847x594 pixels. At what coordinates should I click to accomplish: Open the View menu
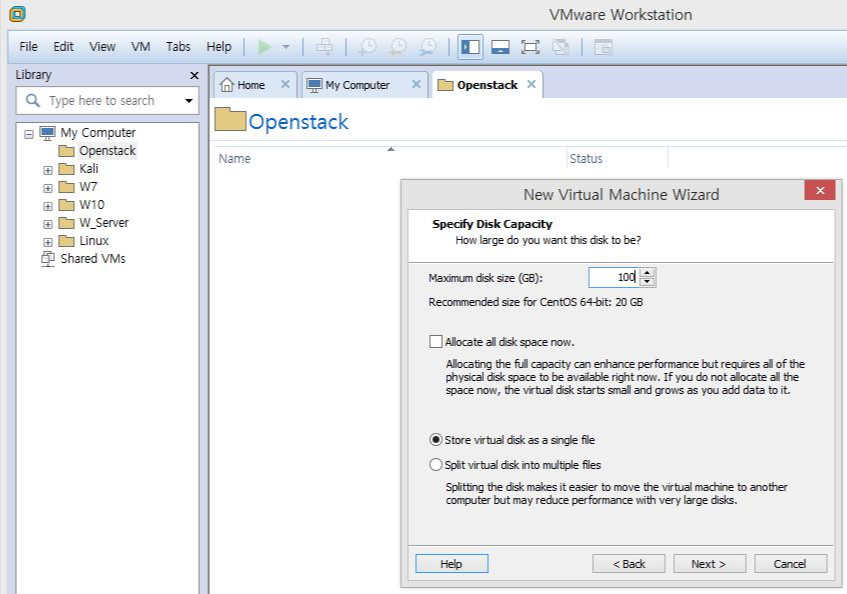point(102,47)
